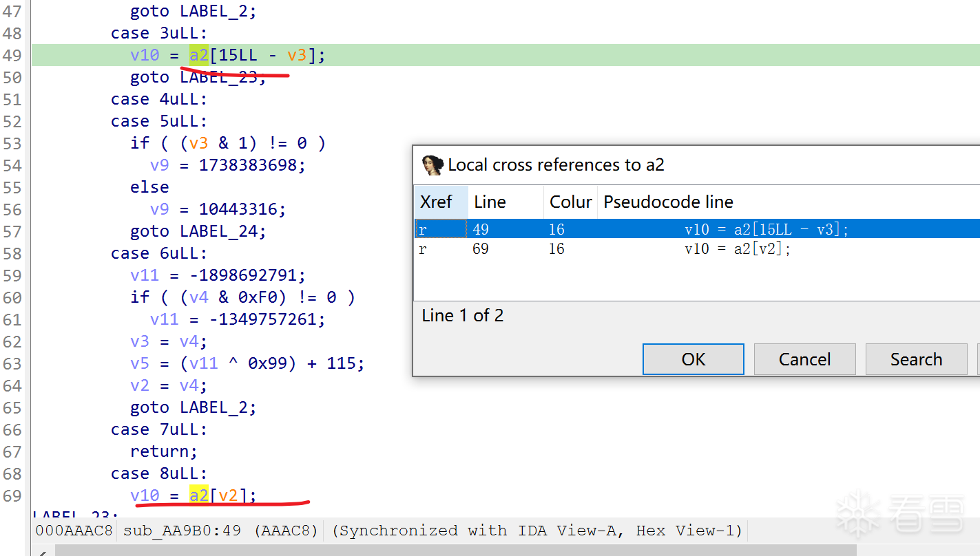Click the return statement on line 67
This screenshot has height=556, width=980.
pyautogui.click(x=163, y=451)
